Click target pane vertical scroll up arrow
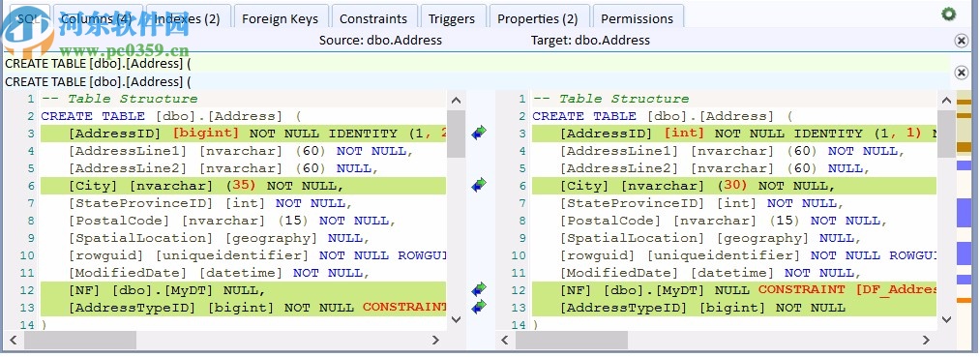 click(x=946, y=100)
